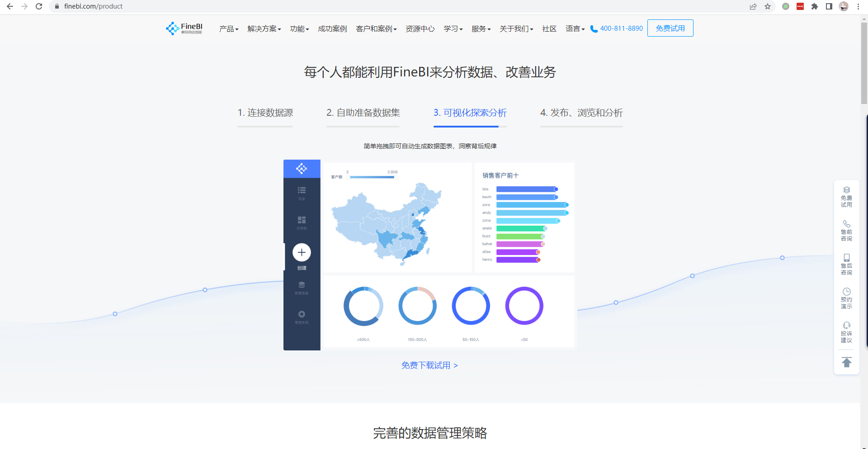Click the Isla bar in 销售客户前十

pos(527,189)
